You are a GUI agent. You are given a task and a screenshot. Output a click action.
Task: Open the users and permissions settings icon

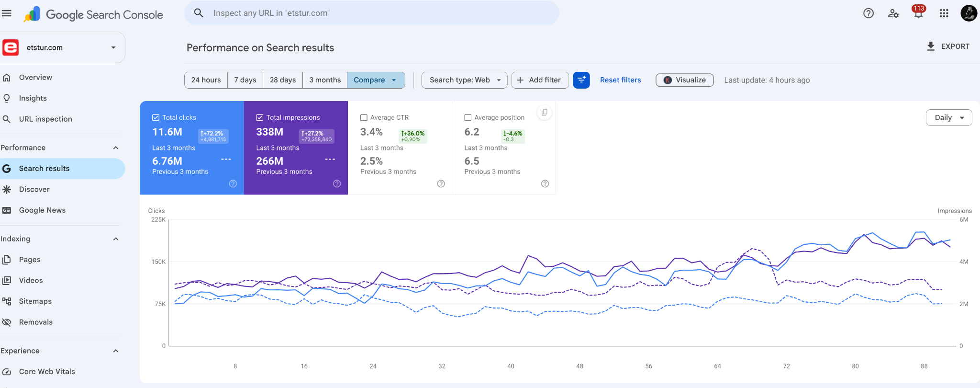click(x=893, y=13)
